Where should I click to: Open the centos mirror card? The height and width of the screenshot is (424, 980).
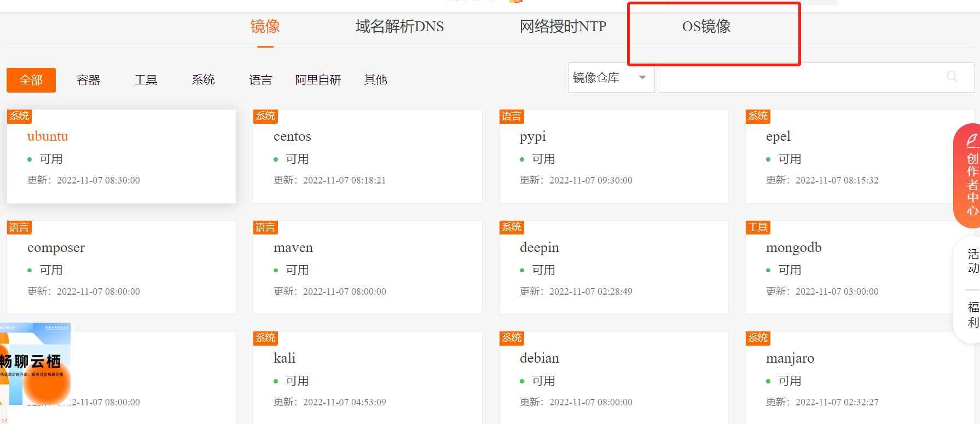click(x=368, y=157)
